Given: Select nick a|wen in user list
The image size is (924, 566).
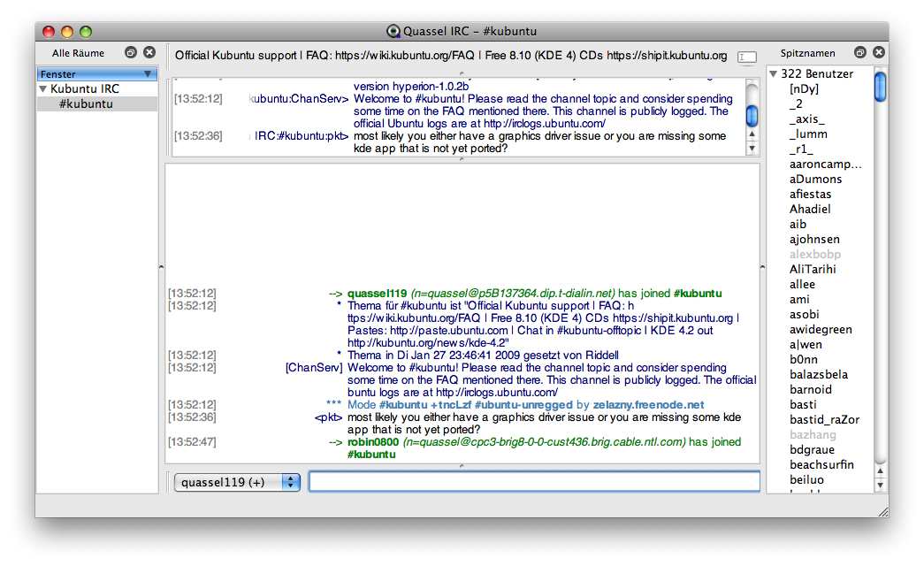Looking at the screenshot, I should pos(806,344).
